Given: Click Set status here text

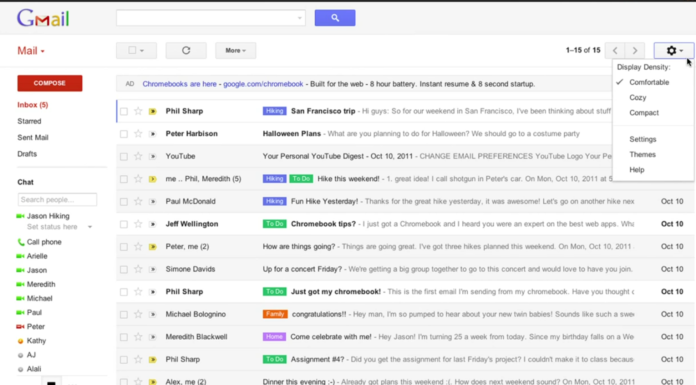Looking at the screenshot, I should tap(52, 227).
